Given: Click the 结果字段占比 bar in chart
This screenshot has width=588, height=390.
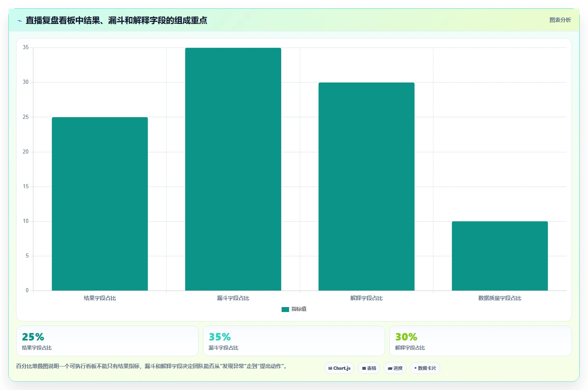Looking at the screenshot, I should pos(100,204).
